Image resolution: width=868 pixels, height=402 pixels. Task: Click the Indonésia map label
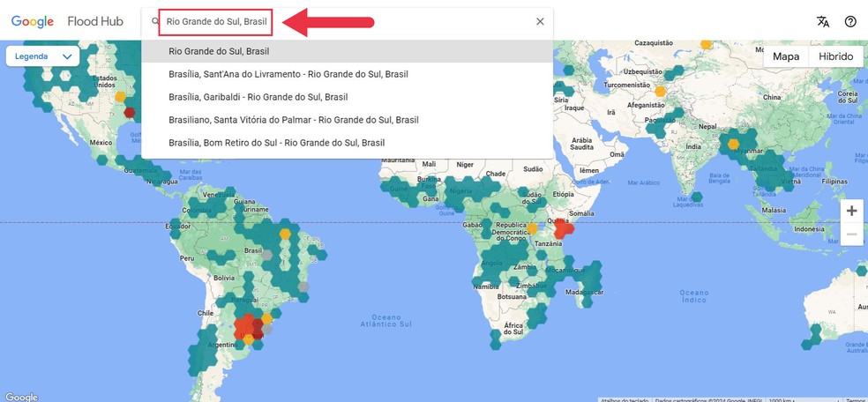point(809,229)
